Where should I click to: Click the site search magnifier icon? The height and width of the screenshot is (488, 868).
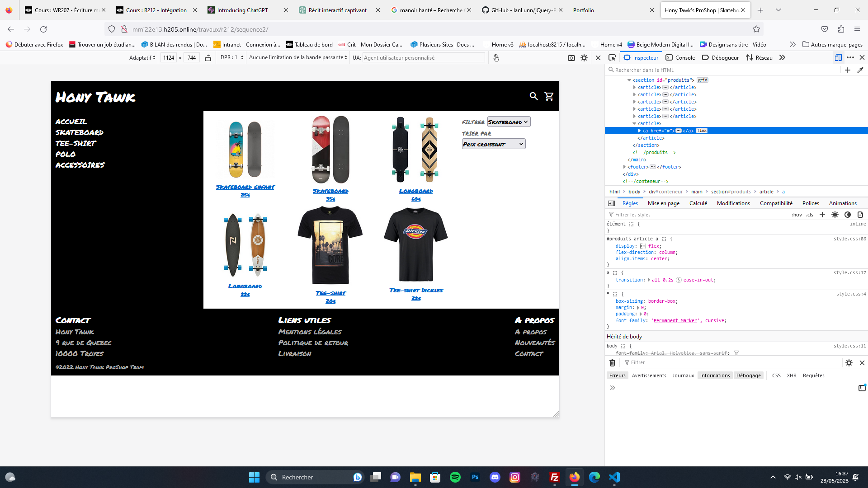(533, 96)
